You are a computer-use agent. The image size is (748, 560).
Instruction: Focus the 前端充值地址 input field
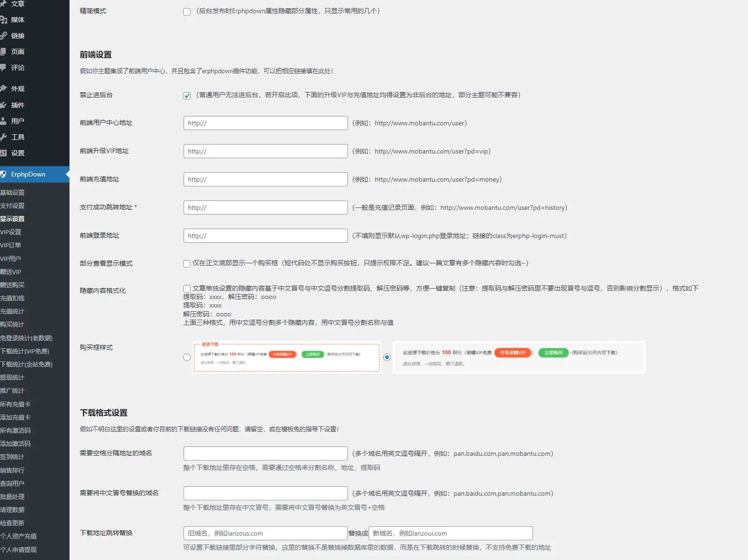(266, 179)
